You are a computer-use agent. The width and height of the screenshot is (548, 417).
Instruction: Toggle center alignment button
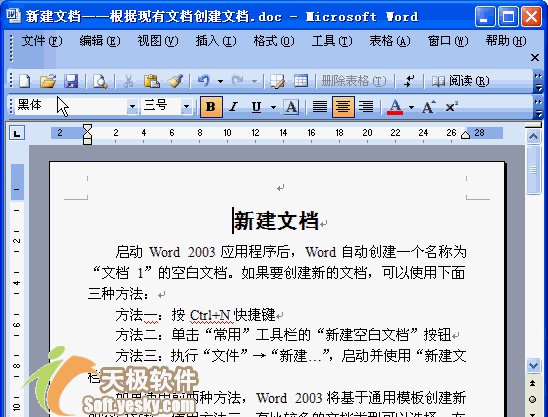343,107
